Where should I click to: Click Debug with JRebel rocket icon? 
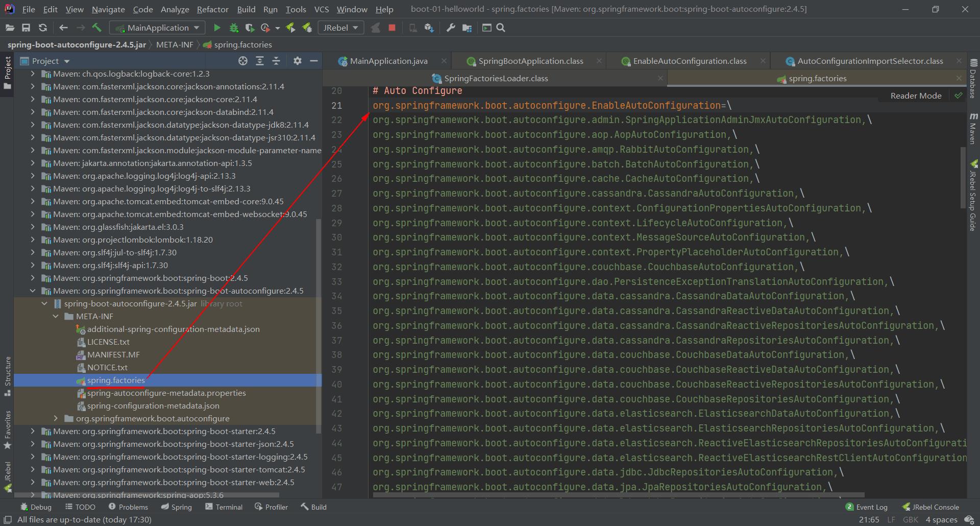[307, 28]
